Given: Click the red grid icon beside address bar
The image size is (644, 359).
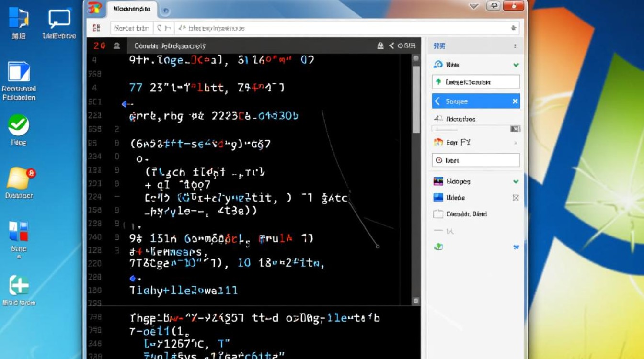Looking at the screenshot, I should 96,28.
